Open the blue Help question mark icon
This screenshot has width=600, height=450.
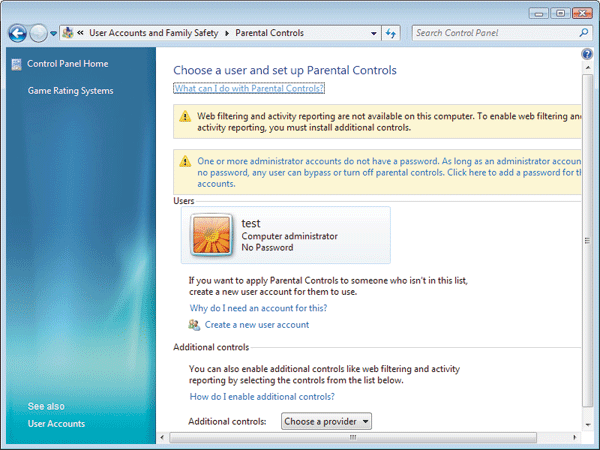[x=587, y=54]
